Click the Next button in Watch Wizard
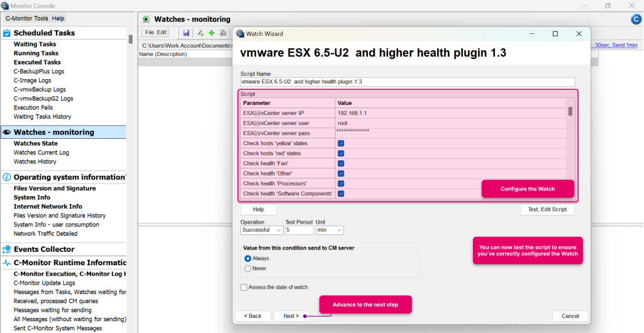 click(x=291, y=316)
